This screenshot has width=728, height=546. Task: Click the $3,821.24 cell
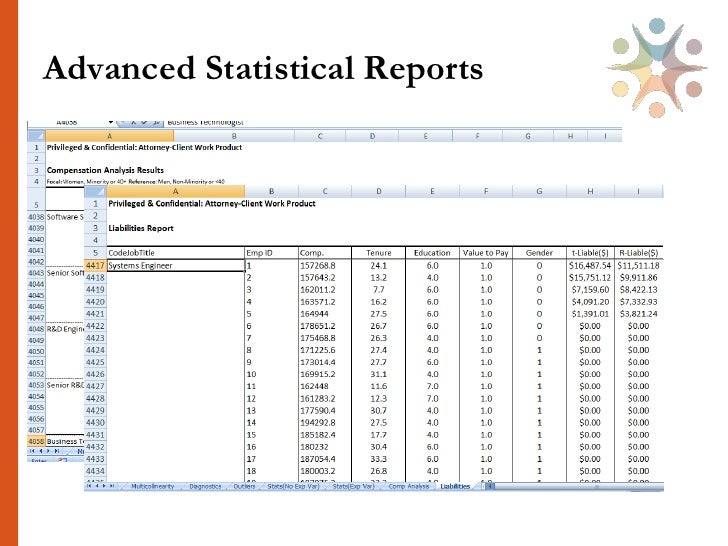coord(638,314)
